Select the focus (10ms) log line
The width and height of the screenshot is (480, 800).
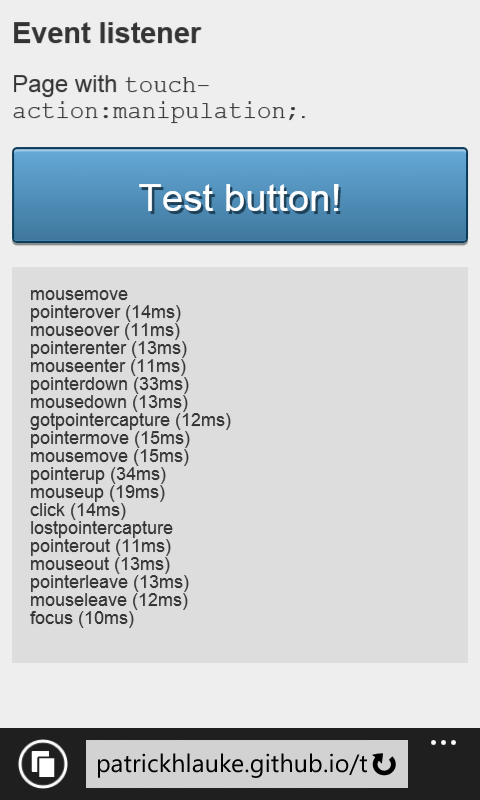pos(82,618)
